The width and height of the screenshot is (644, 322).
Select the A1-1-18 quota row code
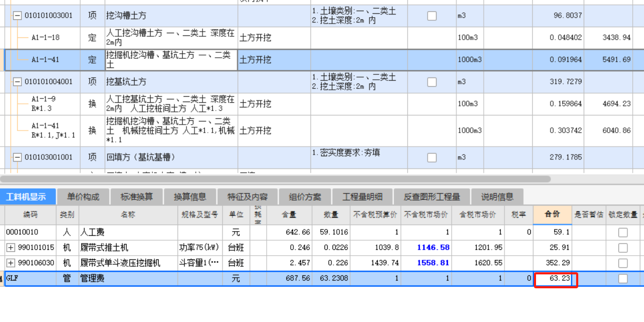(45, 38)
